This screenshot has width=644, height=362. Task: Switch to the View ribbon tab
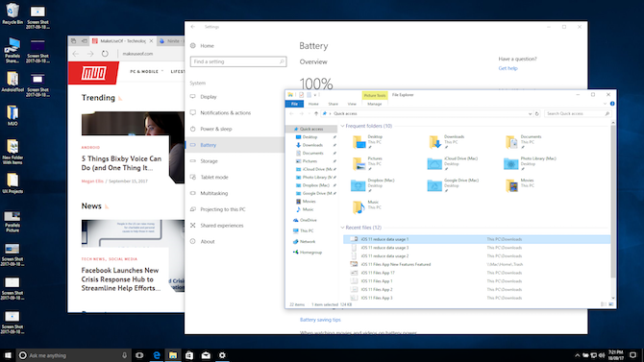click(352, 105)
